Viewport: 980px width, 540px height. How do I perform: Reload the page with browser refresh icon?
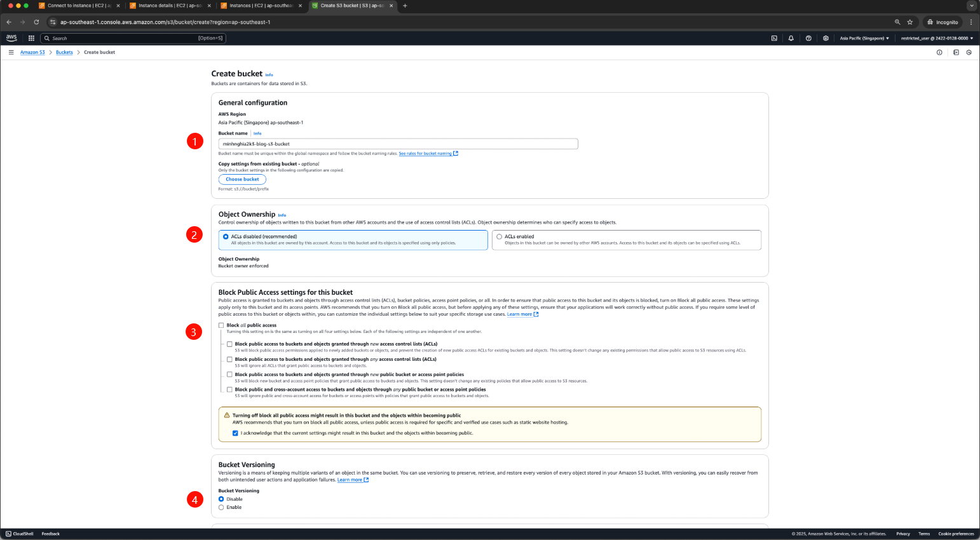36,22
